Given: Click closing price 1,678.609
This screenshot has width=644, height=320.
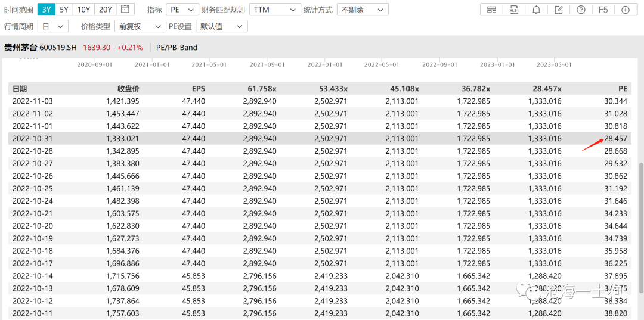Looking at the screenshot, I should [122, 289].
